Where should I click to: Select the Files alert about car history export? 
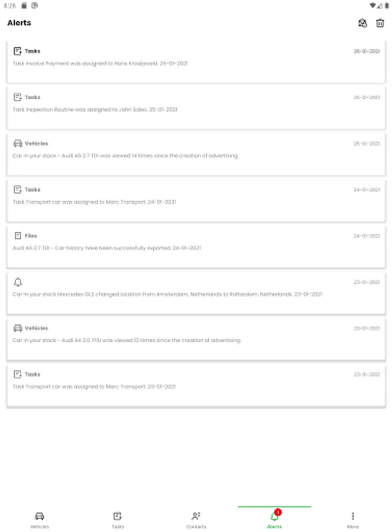click(196, 246)
